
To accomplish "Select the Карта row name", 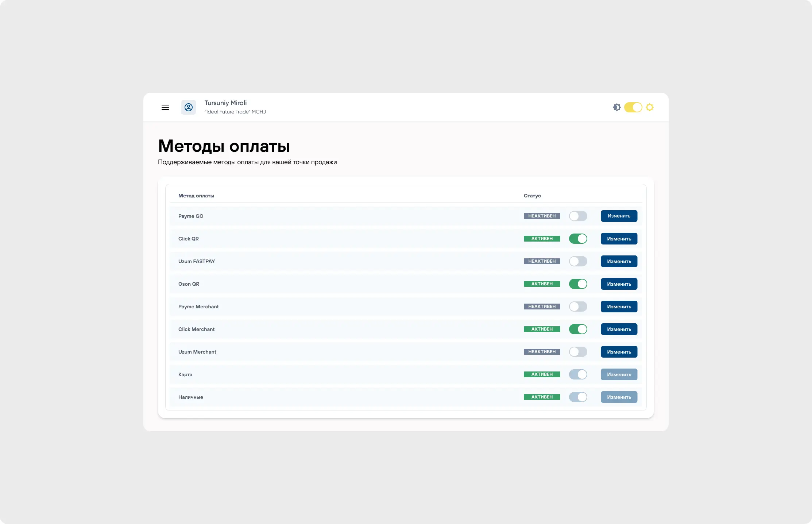I will [x=185, y=374].
